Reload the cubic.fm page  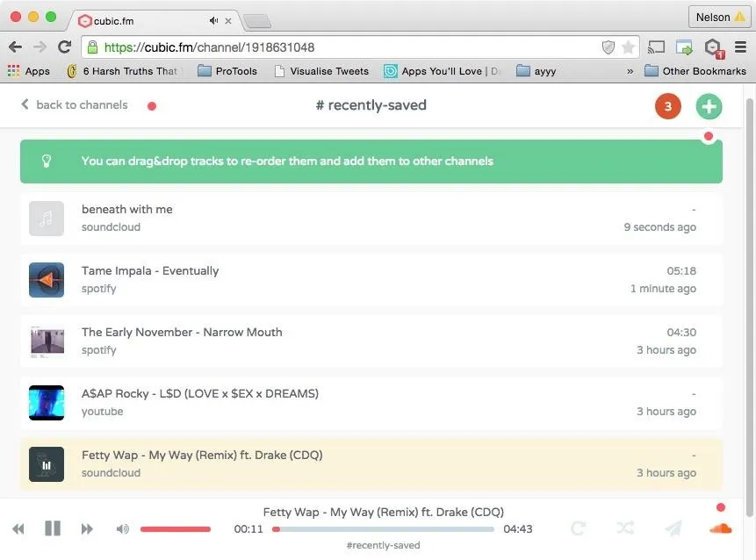pyautogui.click(x=64, y=47)
